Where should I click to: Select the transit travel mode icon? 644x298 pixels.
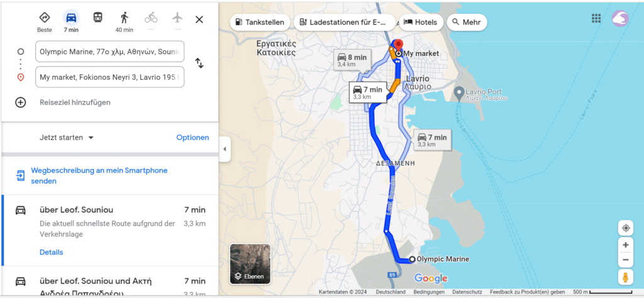97,17
